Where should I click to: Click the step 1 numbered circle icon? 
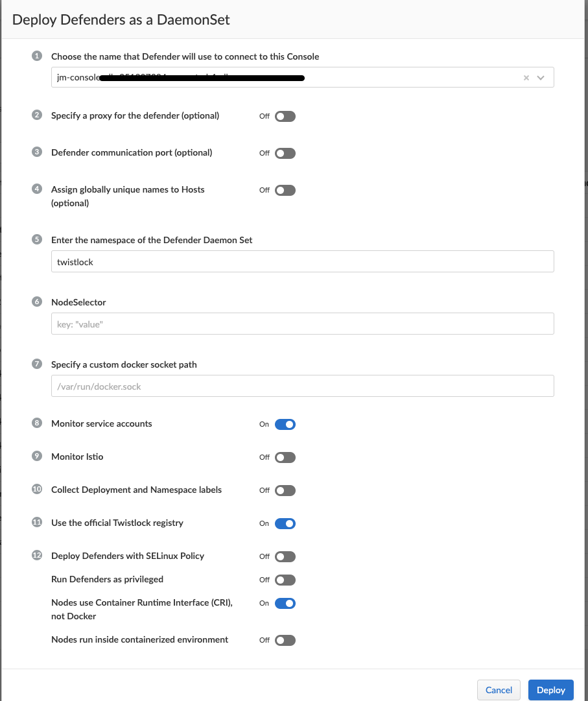tap(37, 56)
